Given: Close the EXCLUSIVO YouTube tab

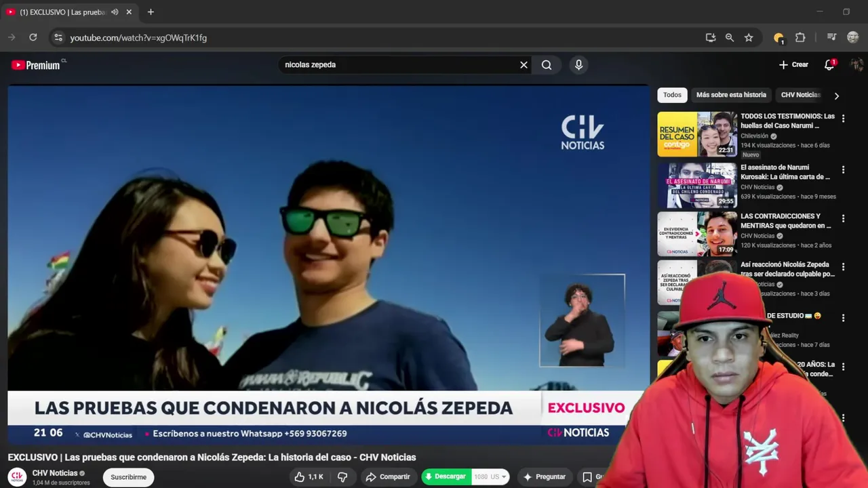Looking at the screenshot, I should 129,12.
